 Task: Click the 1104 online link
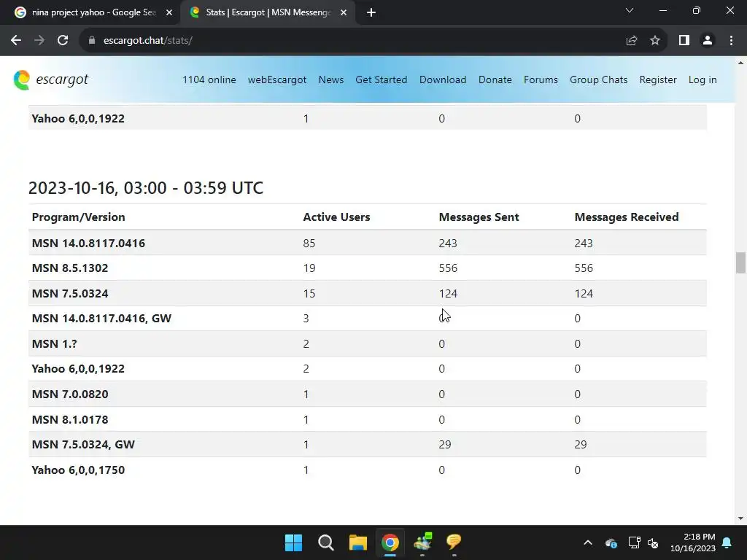(209, 80)
